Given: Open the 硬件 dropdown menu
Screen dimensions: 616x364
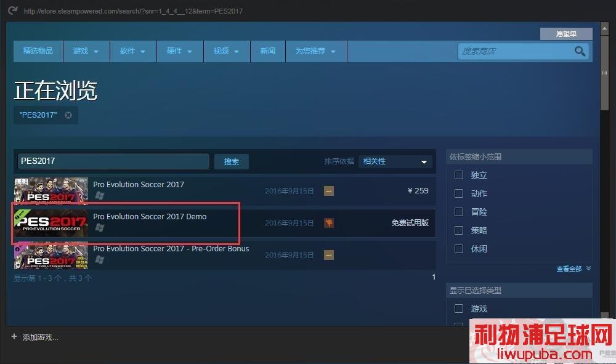Looking at the screenshot, I should coord(179,51).
